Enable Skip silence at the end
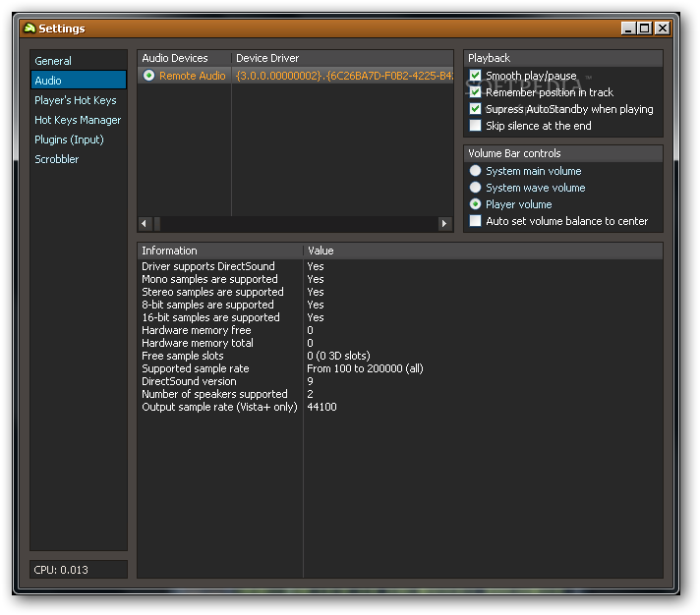The height and width of the screenshot is (615, 700). click(x=475, y=126)
